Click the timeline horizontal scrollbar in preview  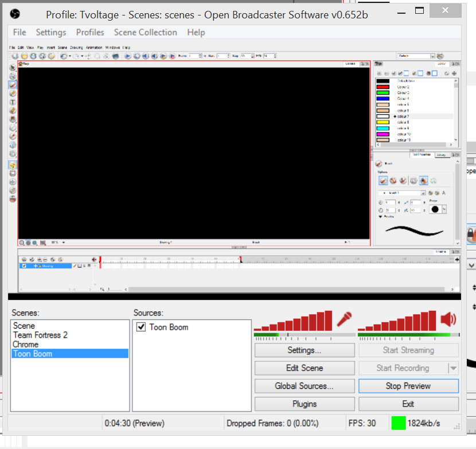[286, 290]
